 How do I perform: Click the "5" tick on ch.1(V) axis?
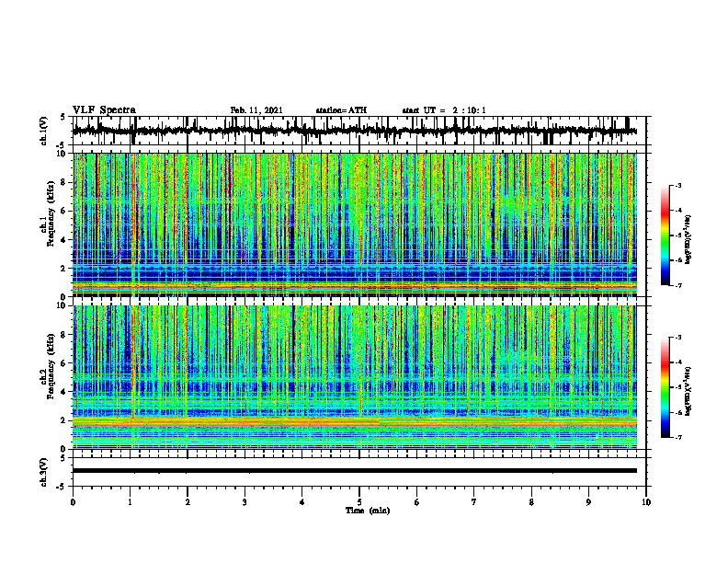[x=63, y=117]
